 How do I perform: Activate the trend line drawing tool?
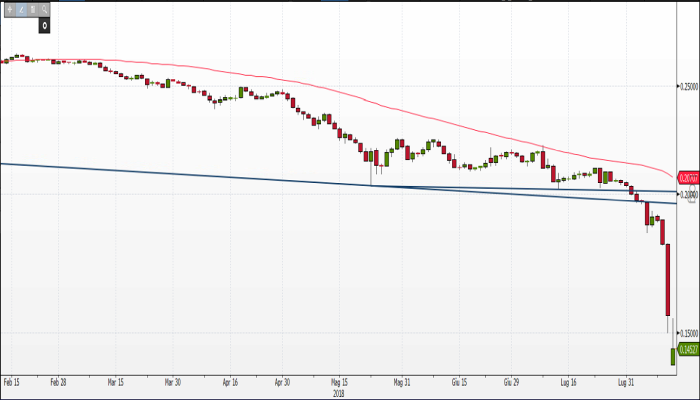point(21,8)
